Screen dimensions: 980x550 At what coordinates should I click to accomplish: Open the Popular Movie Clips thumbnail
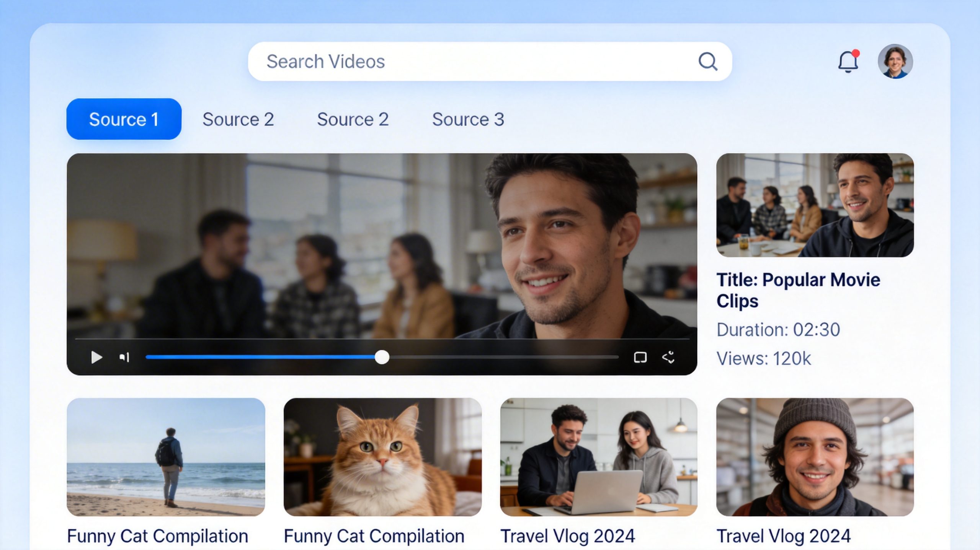tap(815, 205)
